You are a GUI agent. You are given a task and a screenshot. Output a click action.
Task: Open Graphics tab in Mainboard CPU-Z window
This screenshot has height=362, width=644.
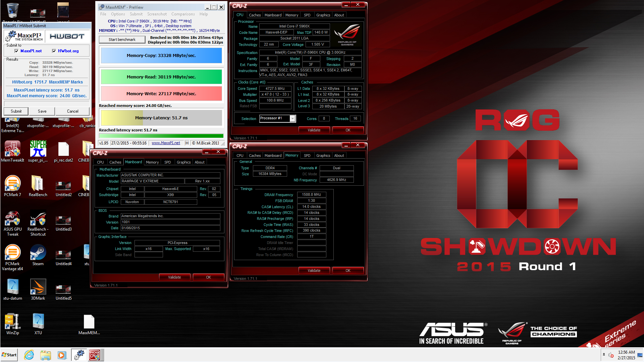tap(183, 162)
